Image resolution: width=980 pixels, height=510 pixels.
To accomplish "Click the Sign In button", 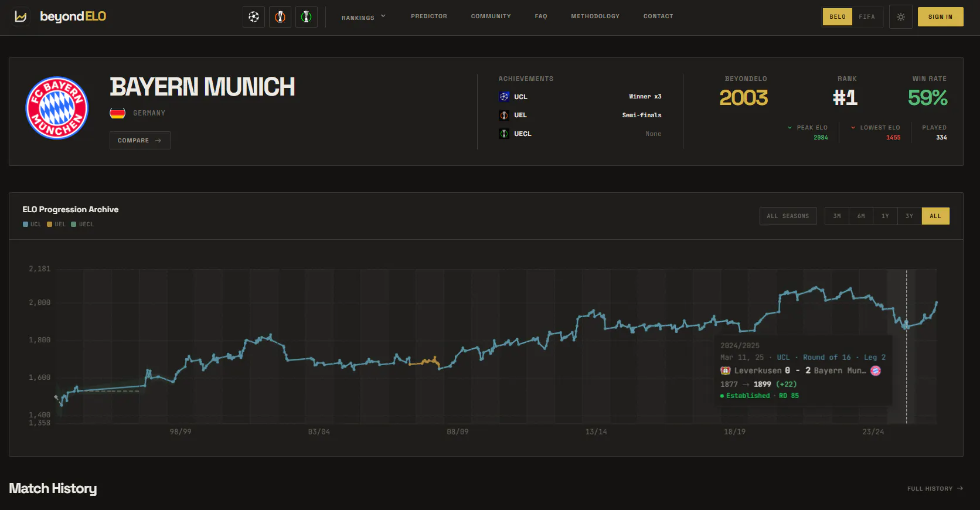I will click(940, 17).
